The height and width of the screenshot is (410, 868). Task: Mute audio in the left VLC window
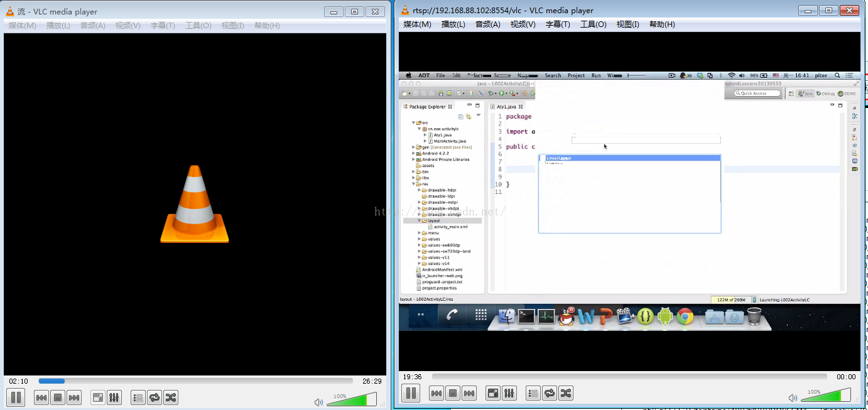pos(318,402)
